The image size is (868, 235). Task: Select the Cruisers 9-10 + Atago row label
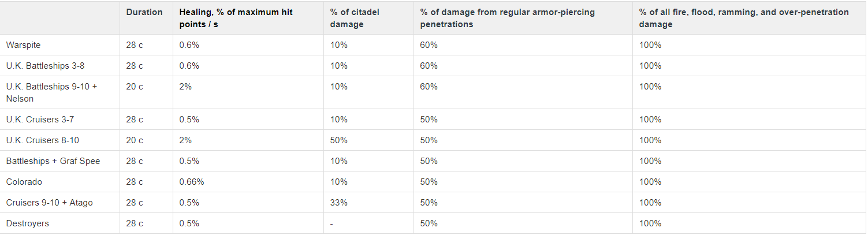tap(49, 203)
